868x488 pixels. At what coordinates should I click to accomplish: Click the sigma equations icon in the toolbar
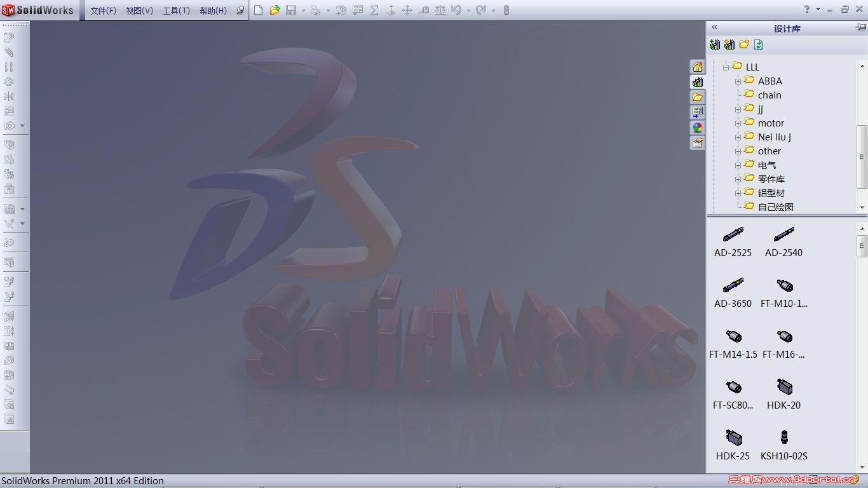click(374, 10)
